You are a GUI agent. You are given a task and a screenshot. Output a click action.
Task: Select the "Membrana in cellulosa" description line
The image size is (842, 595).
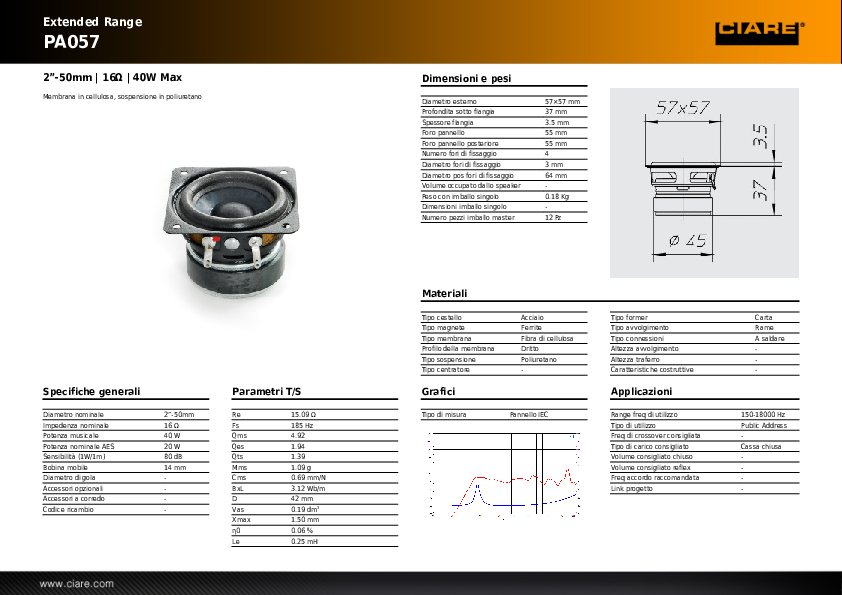click(122, 97)
